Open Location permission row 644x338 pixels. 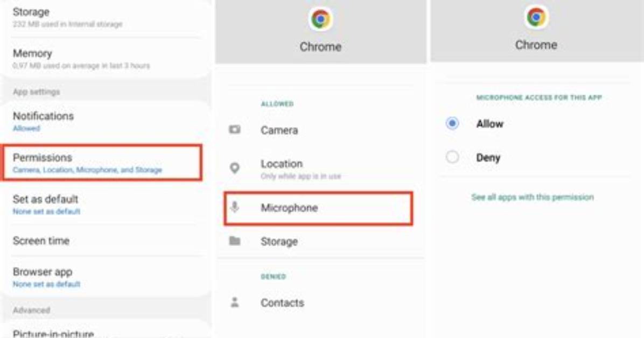[321, 168]
